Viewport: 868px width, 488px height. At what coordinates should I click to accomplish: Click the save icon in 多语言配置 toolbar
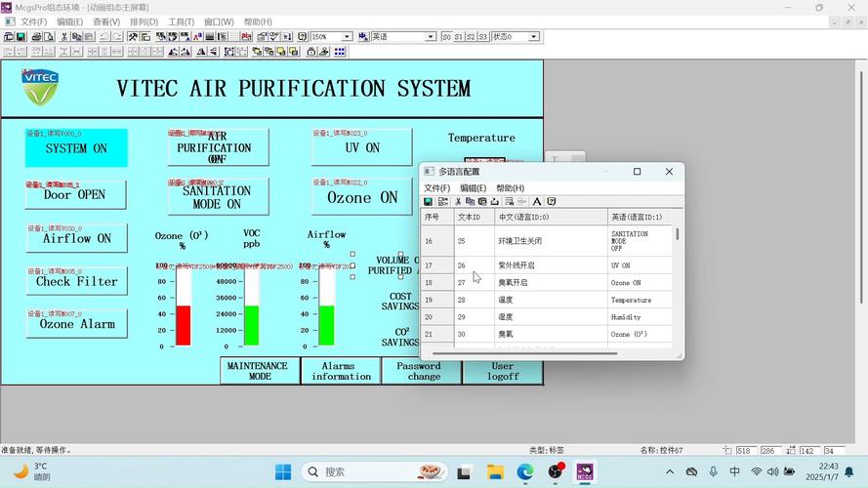[x=428, y=202]
